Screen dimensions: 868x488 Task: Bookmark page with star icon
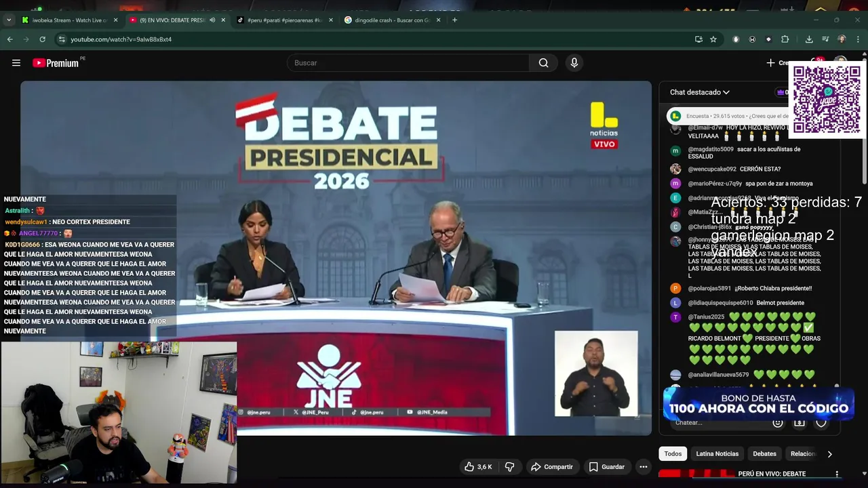point(713,39)
